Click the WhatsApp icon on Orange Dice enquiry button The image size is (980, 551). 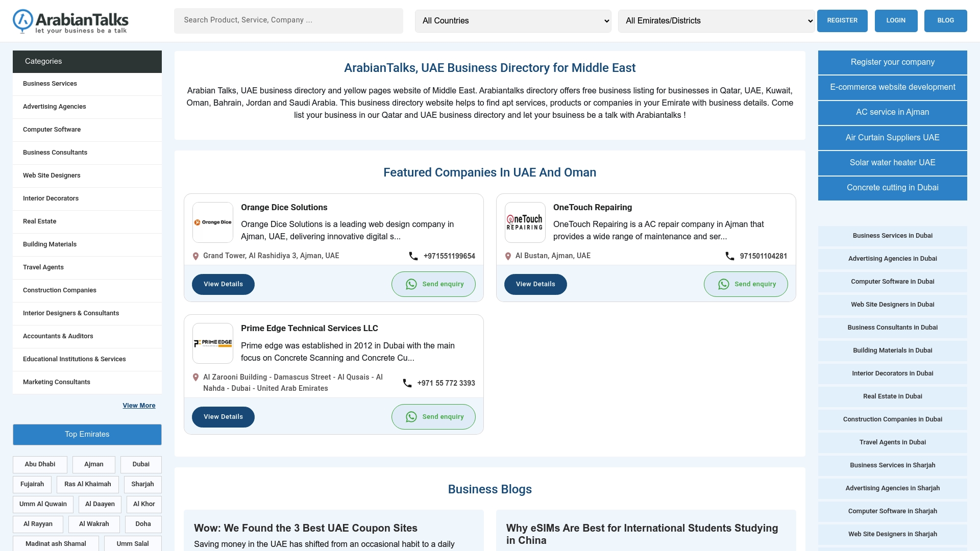click(x=411, y=284)
